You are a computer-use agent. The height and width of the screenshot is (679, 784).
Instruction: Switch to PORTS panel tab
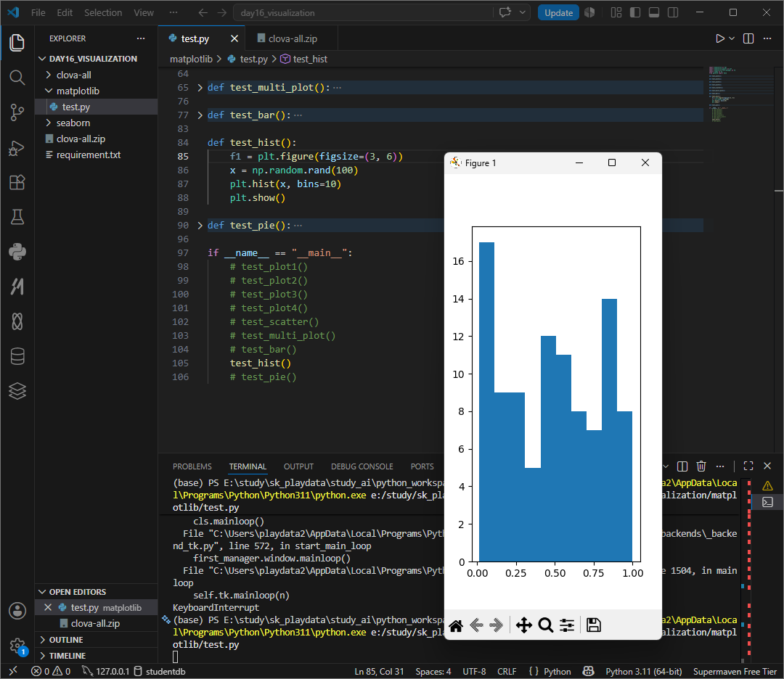[x=422, y=466]
